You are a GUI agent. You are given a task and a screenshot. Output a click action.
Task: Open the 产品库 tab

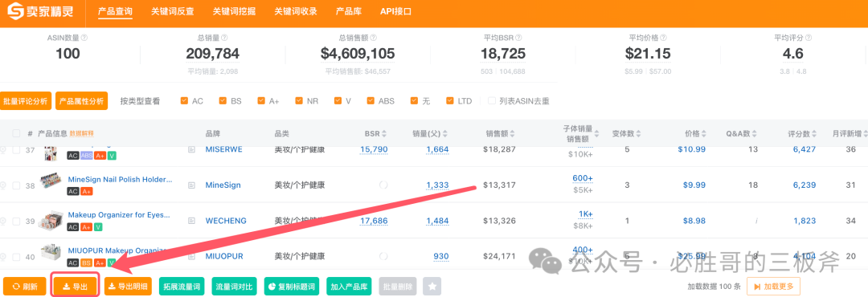click(348, 11)
